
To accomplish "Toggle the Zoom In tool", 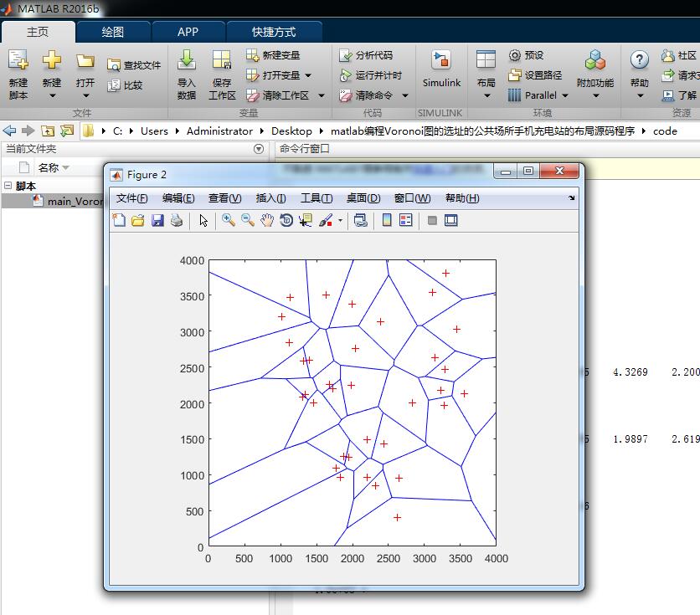I will 229,220.
